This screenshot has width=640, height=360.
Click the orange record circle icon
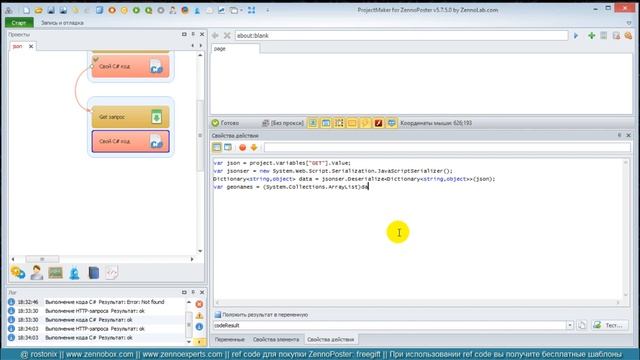112,10
